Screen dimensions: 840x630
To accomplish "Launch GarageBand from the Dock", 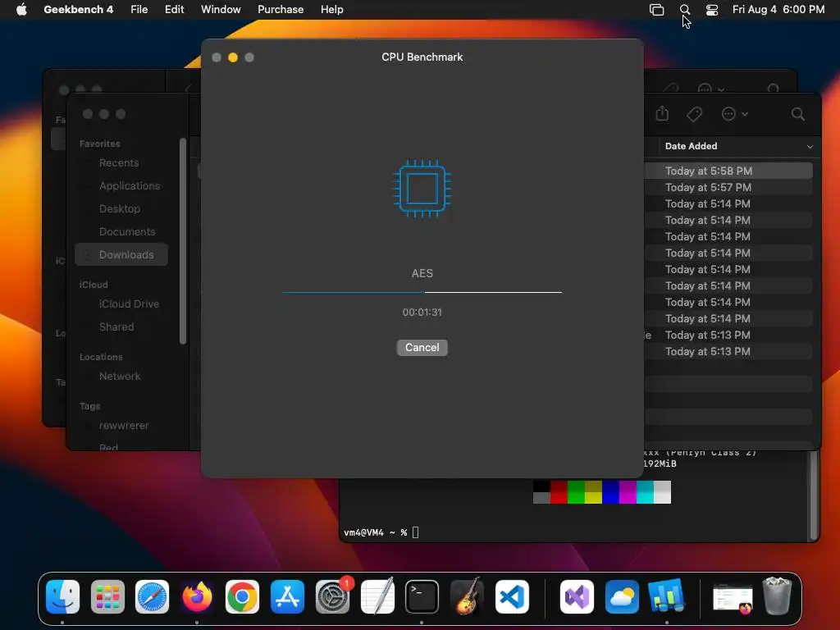I will pyautogui.click(x=467, y=597).
